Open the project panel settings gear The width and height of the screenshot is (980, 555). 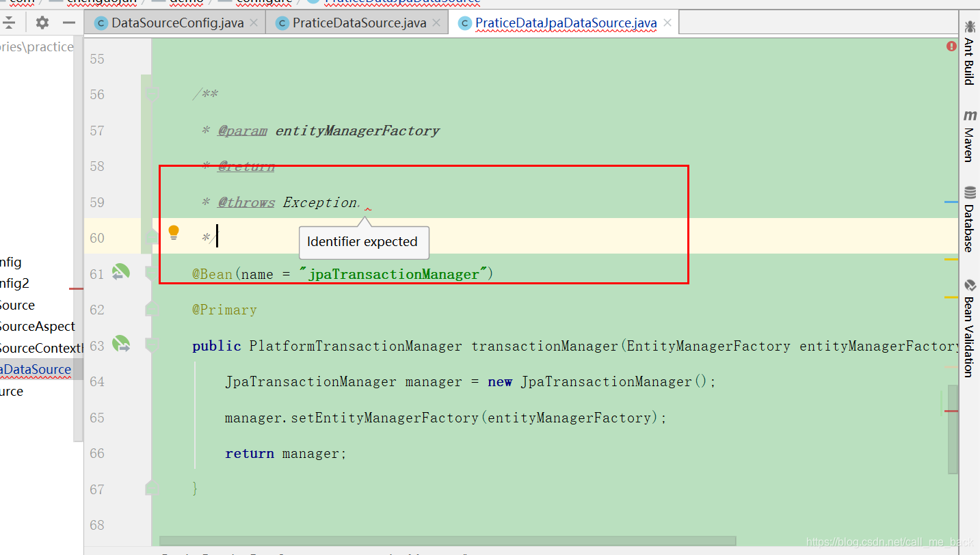point(41,22)
